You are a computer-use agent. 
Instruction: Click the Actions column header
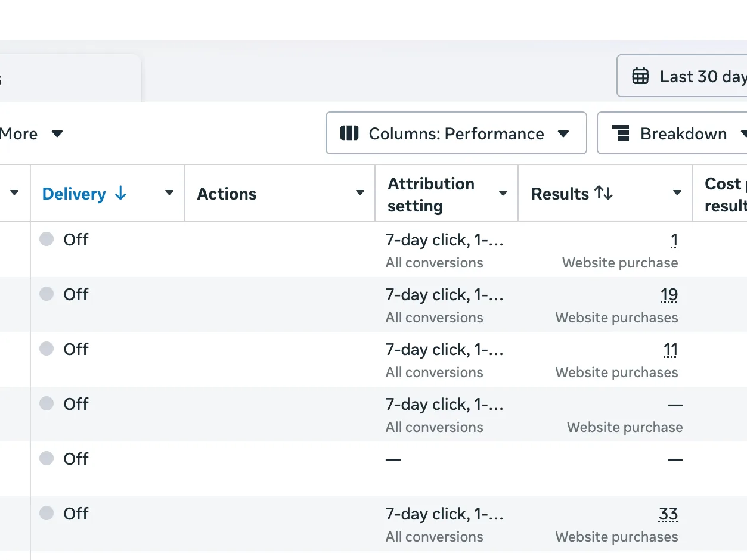click(227, 194)
